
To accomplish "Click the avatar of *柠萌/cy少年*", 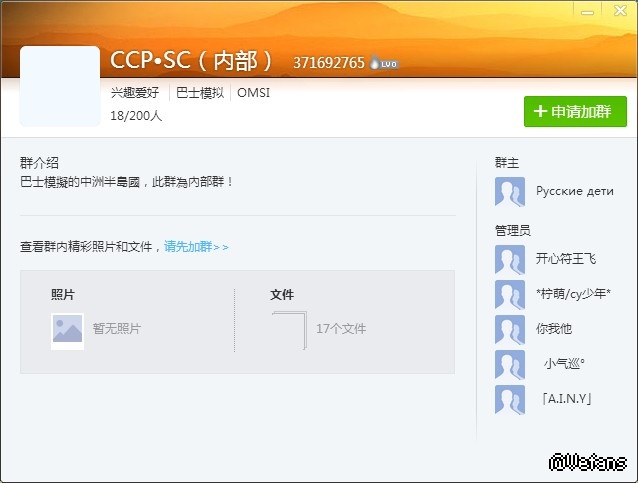I will [x=510, y=294].
